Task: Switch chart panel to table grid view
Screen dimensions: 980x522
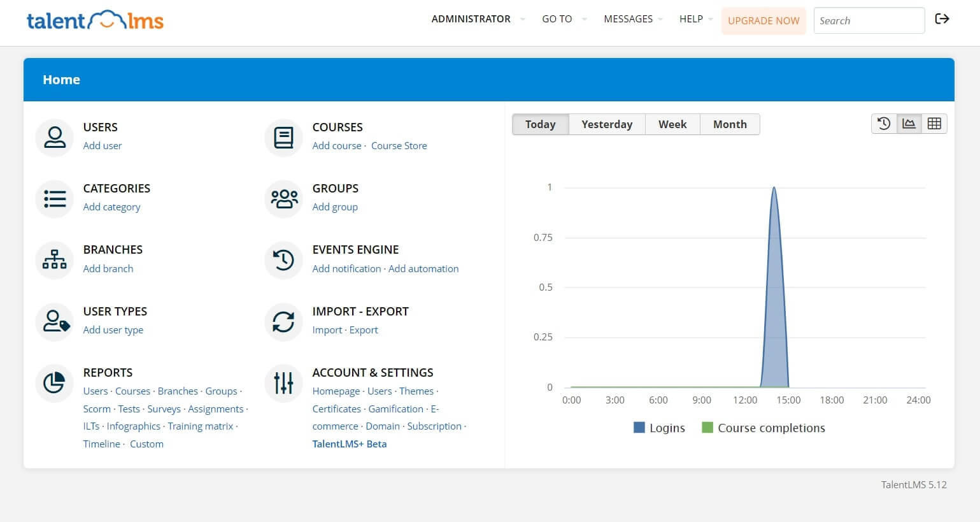Action: pos(934,124)
